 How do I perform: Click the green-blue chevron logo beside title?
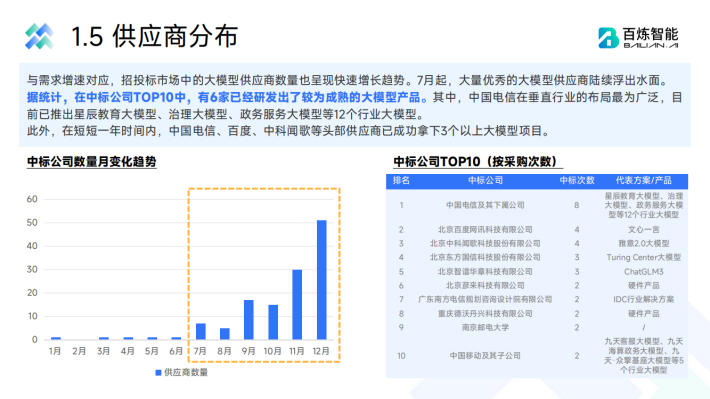(x=39, y=36)
